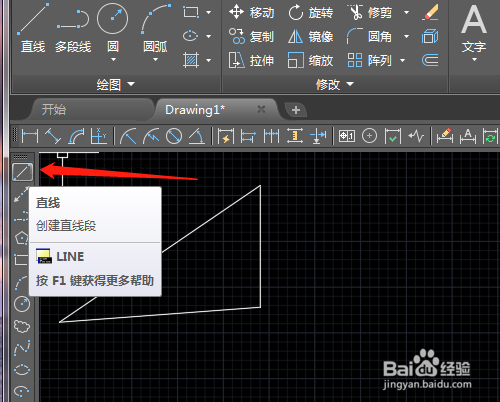The width and height of the screenshot is (500, 402).
Task: Select the 直线 (Line) tool in the ribbon
Action: [x=33, y=28]
